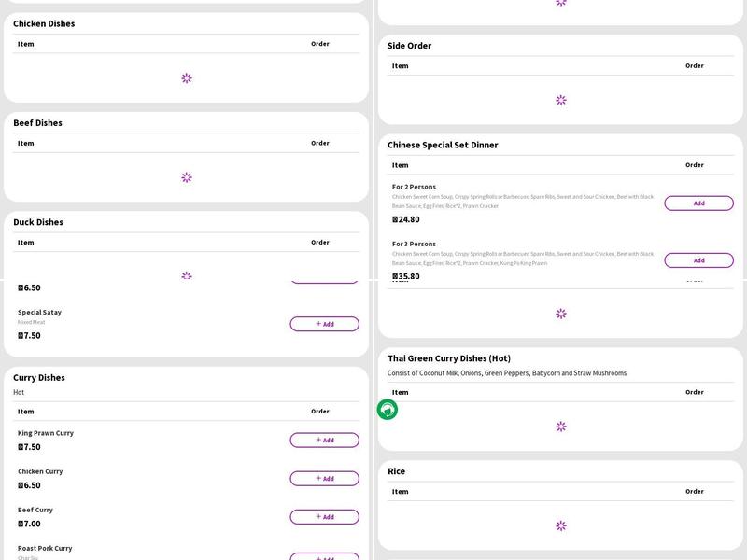Click the Thai Green Curry Dishes (Hot) heading

pos(449,358)
